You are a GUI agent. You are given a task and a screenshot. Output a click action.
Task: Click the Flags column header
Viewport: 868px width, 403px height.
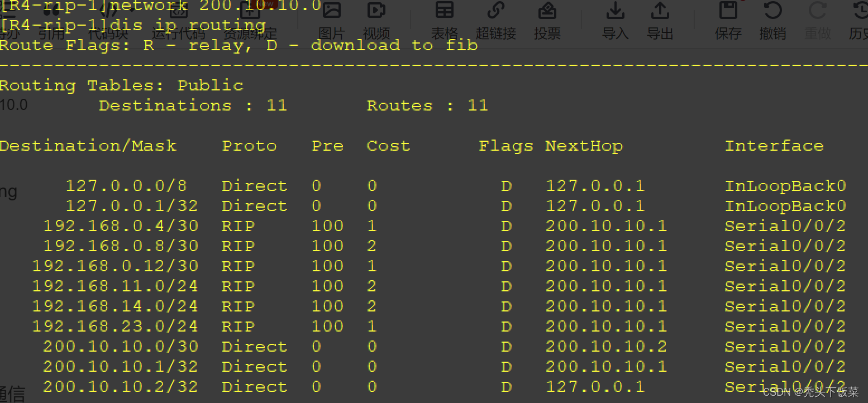tap(505, 146)
